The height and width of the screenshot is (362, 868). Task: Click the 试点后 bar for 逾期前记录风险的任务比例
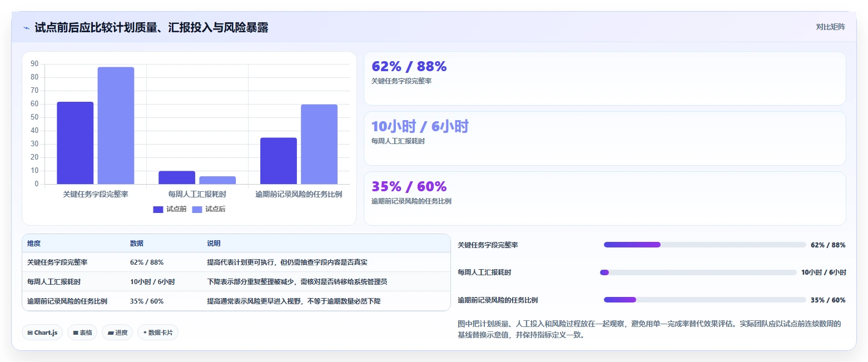click(319, 144)
